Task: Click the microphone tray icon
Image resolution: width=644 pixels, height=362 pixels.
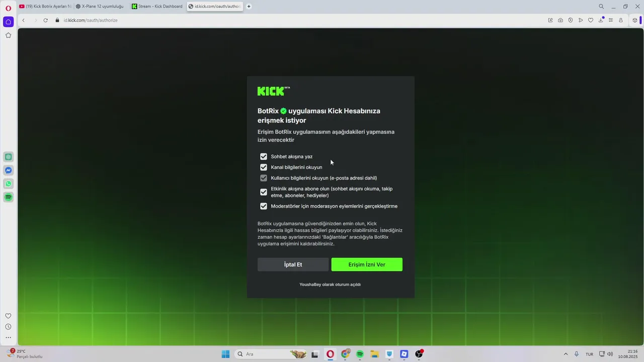Action: 577,354
